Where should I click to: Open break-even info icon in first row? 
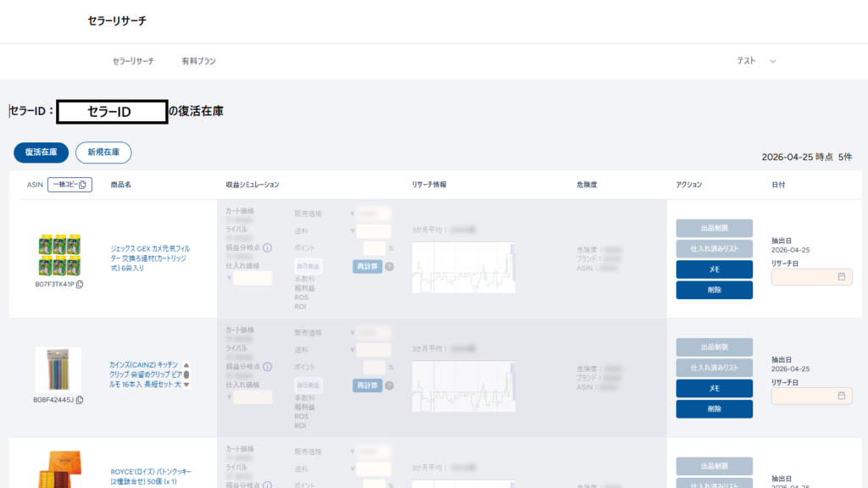pos(267,248)
